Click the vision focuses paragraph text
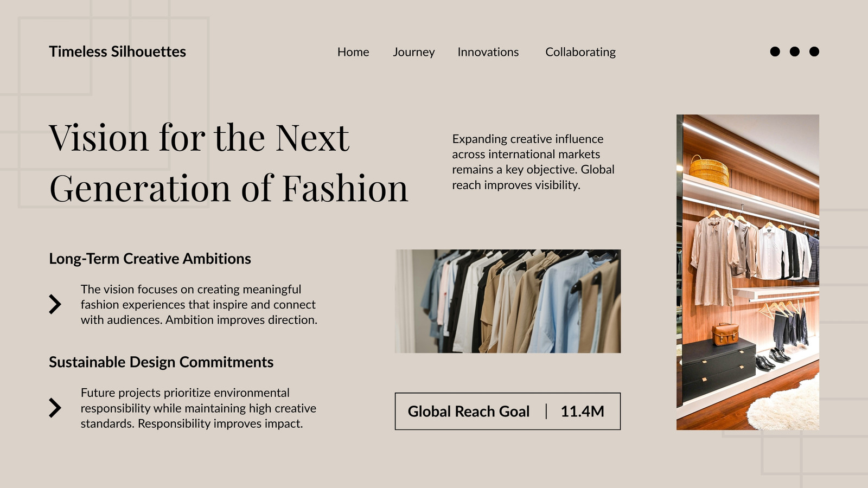Viewport: 868px width, 488px height. coord(199,305)
